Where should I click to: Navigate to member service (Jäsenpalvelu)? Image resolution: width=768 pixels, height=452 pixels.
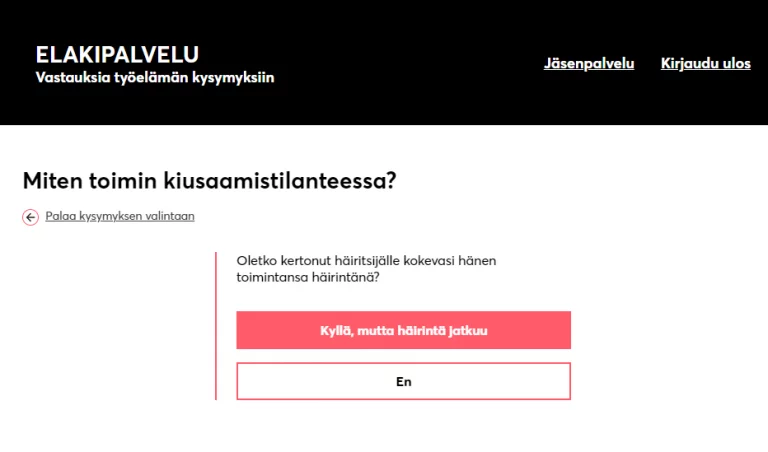pos(589,64)
